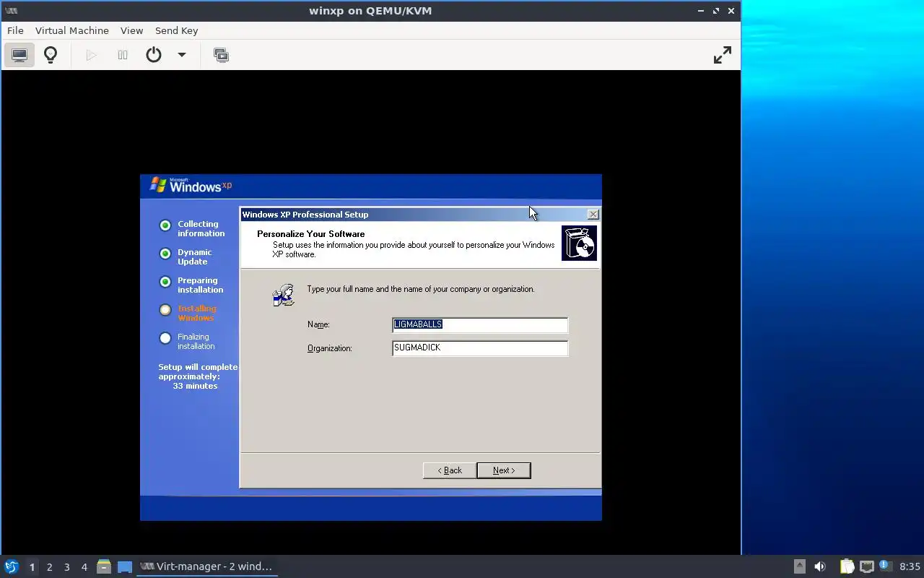Image resolution: width=924 pixels, height=578 pixels.
Task: Open the clipboard manager tray icon
Action: click(x=847, y=566)
